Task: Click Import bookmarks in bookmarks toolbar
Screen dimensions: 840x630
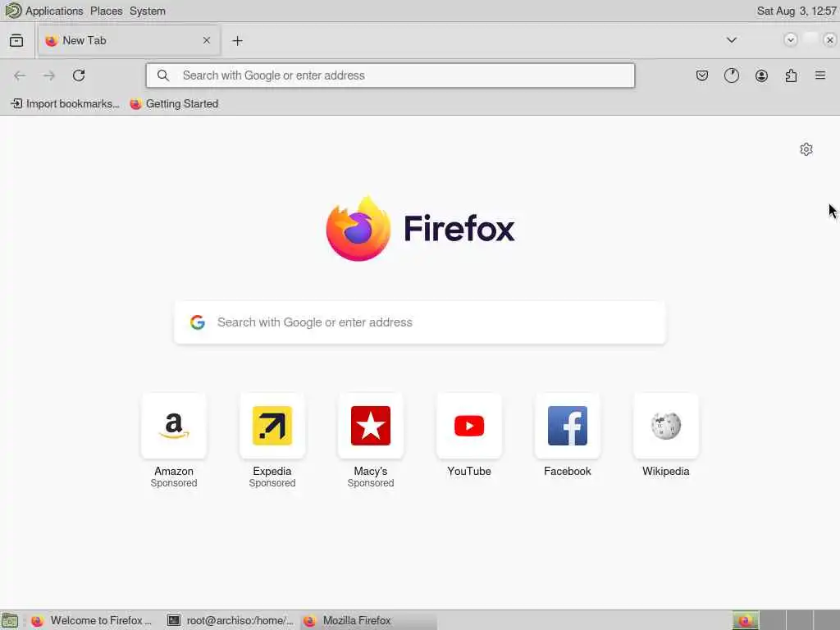Action: tap(65, 104)
